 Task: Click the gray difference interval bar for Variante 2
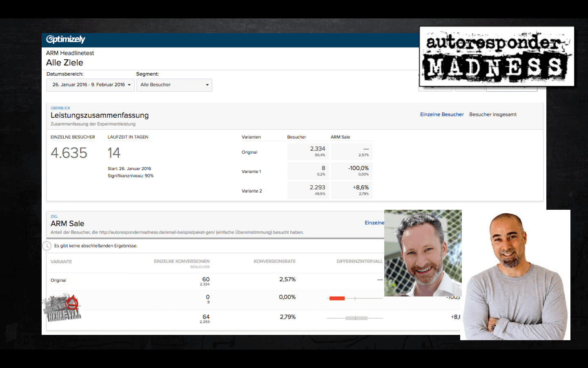click(x=356, y=318)
